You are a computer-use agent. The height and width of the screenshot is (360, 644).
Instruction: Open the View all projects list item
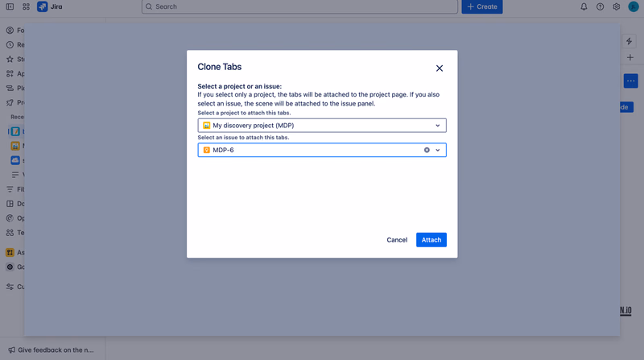coord(18,175)
